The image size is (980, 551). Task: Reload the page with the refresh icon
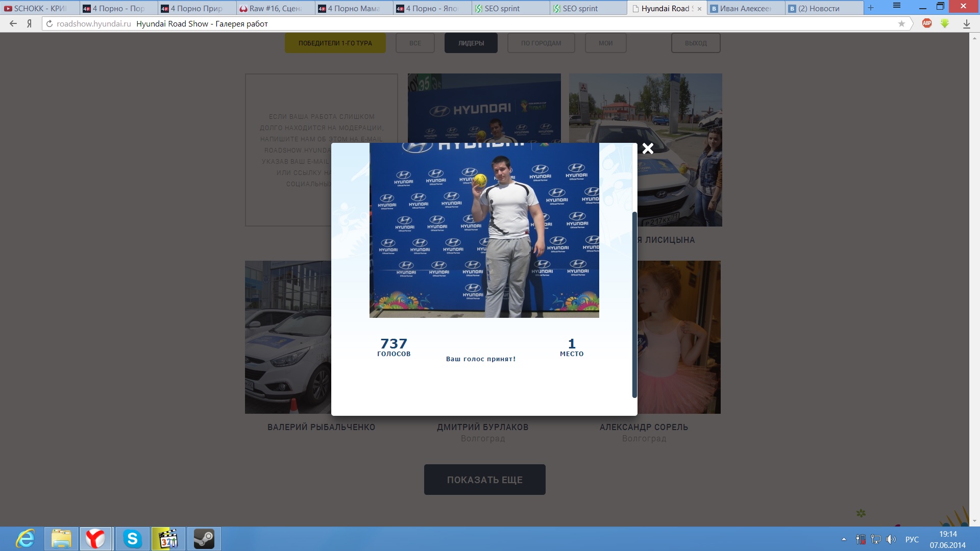click(x=50, y=23)
